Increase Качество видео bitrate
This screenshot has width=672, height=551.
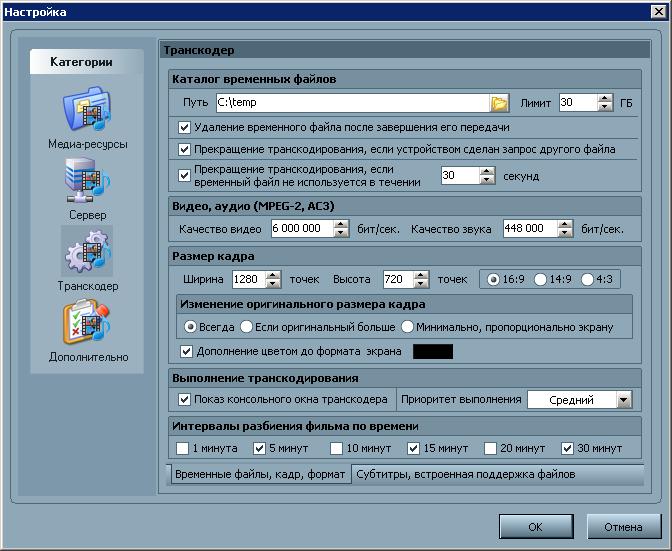coord(341,225)
